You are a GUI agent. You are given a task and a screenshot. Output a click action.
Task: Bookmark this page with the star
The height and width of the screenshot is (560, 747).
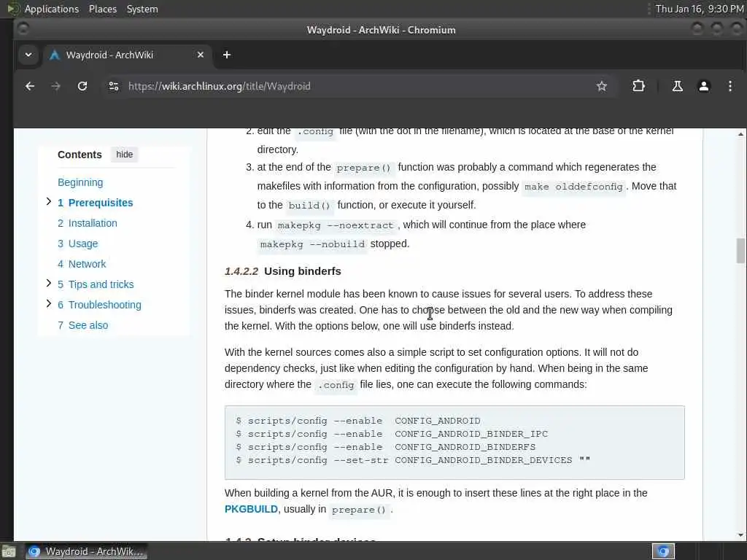pos(602,86)
